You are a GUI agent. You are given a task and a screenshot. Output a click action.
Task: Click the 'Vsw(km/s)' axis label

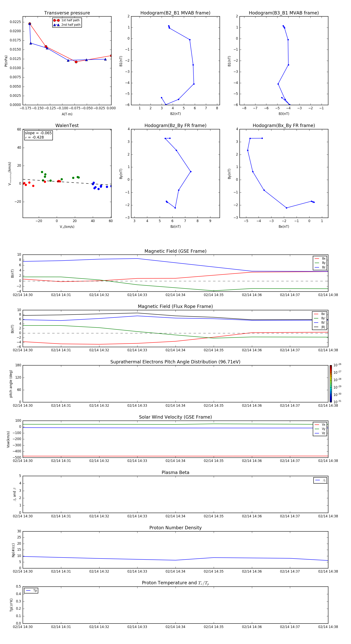pos(8,439)
